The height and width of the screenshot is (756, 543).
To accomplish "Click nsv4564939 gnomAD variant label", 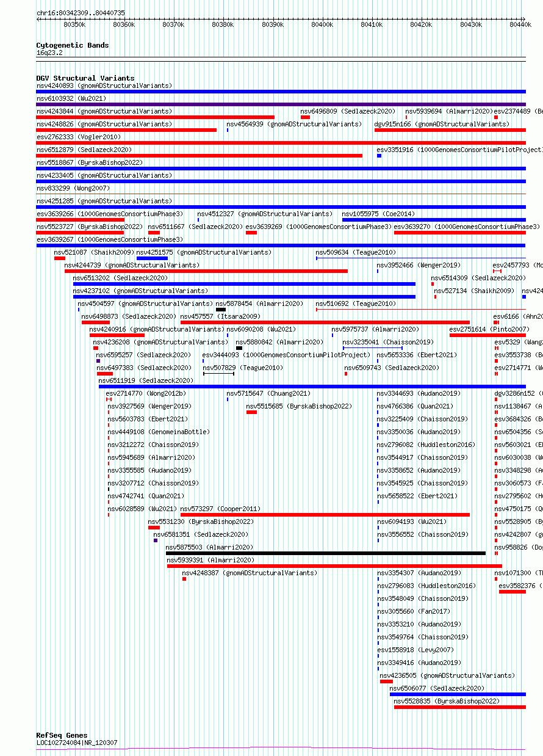I will click(294, 124).
